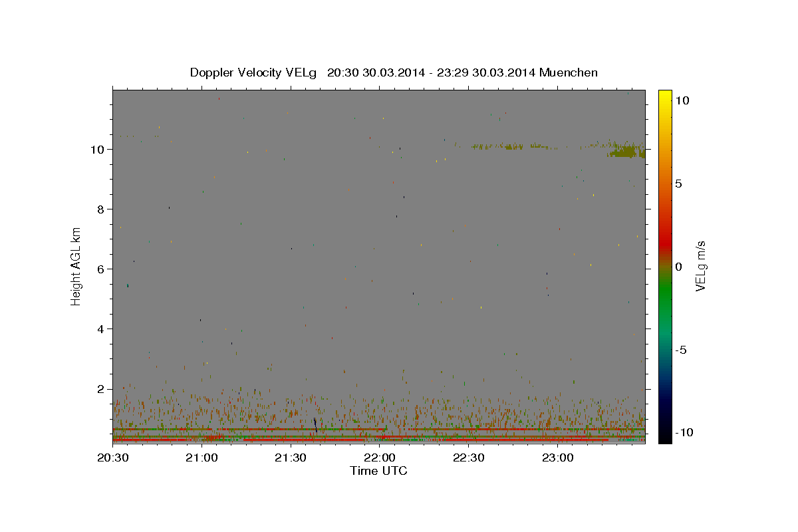Click the colorbar value 5
The width and height of the screenshot is (798, 532).
678,184
